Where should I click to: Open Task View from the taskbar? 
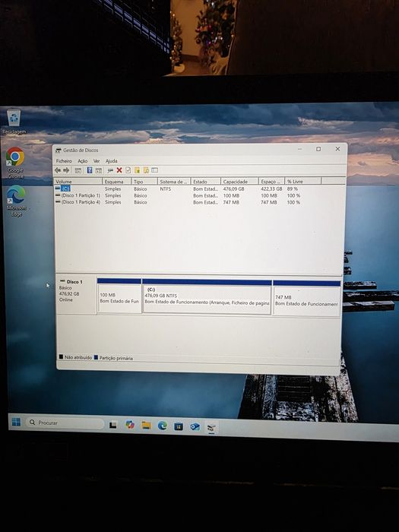113,424
